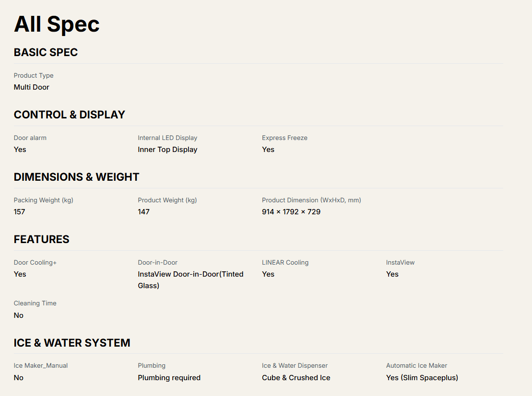Click the BASIC SPEC section heading
This screenshot has width=532, height=396.
tap(46, 52)
